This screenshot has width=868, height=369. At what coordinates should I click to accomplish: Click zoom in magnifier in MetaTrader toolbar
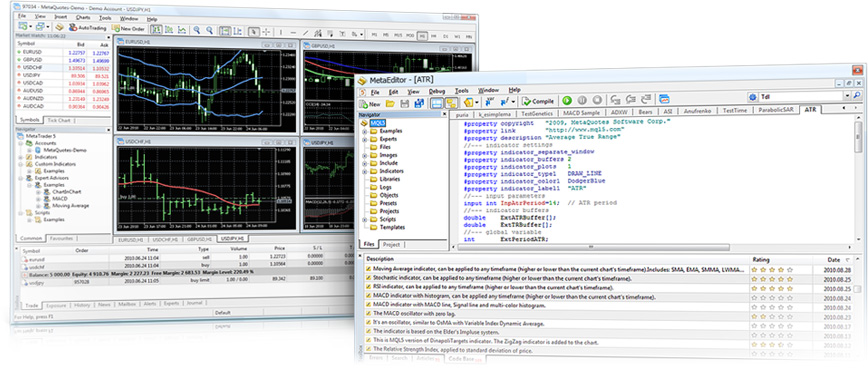[197, 30]
